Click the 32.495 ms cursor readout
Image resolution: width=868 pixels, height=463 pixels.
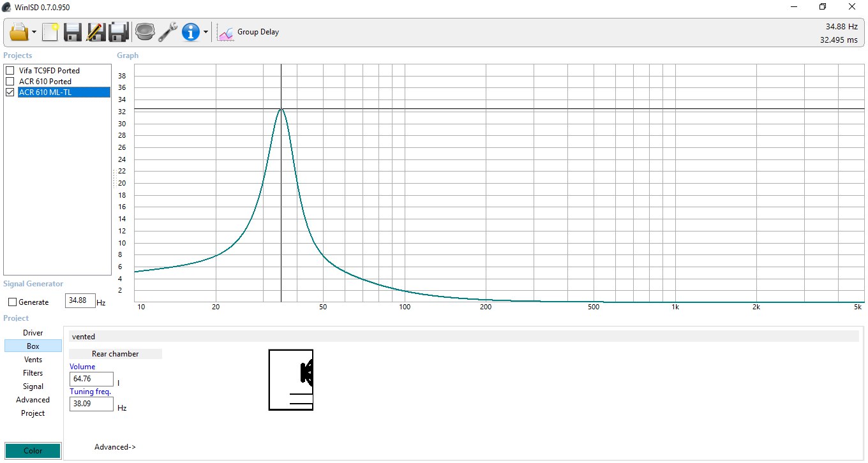click(x=839, y=40)
